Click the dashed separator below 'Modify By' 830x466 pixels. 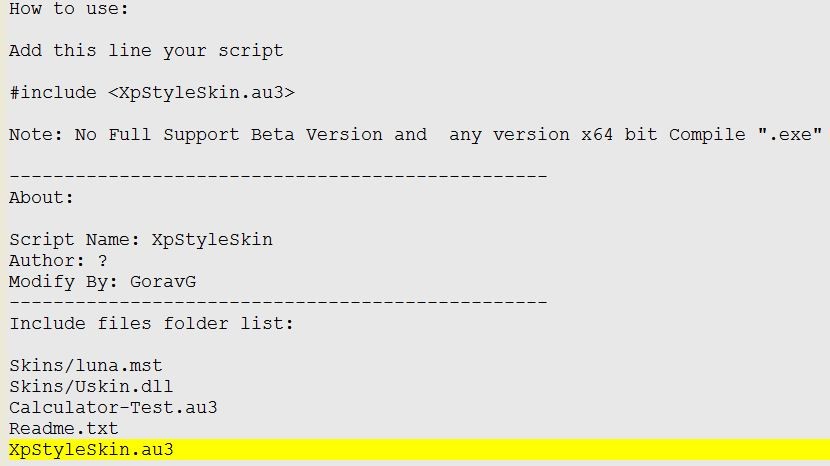pyautogui.click(x=278, y=302)
